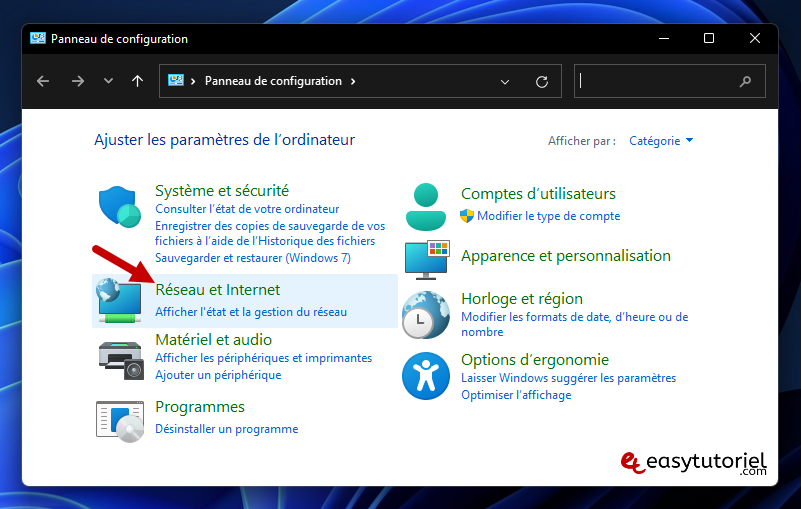Click Optimiser l'affichage link
801x509 pixels.
coord(516,395)
